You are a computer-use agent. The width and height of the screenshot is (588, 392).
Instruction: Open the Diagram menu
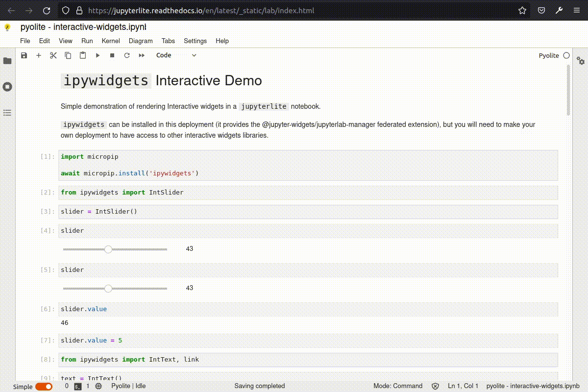[x=141, y=41]
